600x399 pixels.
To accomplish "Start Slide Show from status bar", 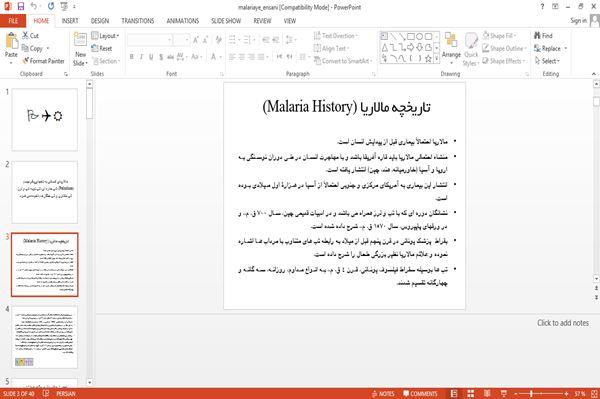I will coord(504,394).
